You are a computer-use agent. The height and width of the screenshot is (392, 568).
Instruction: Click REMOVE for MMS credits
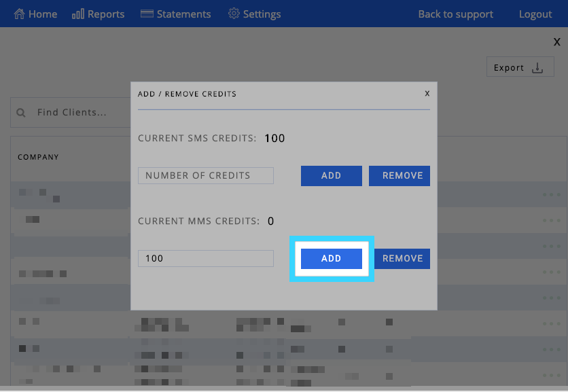coord(402,259)
